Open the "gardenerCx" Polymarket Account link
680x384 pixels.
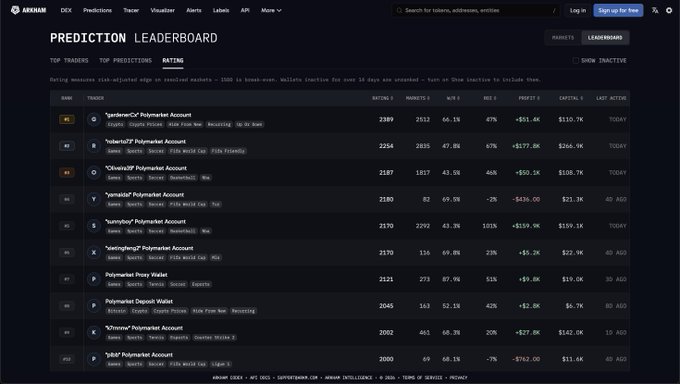point(148,115)
